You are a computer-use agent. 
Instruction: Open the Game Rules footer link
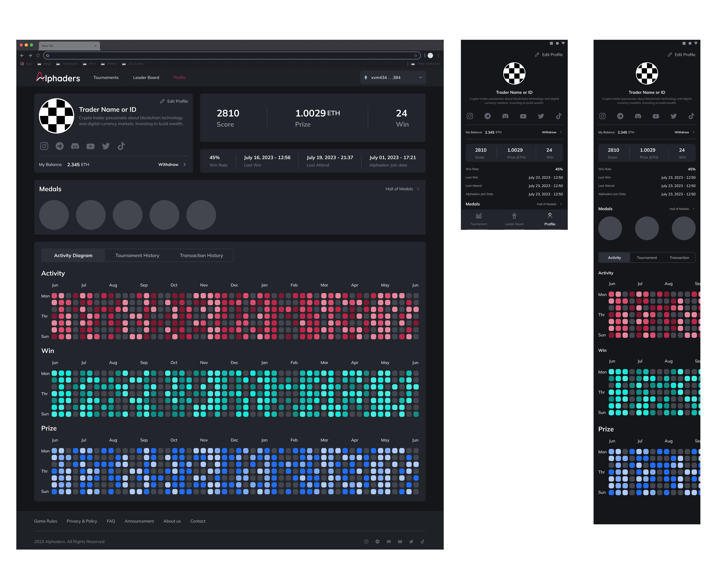(46, 521)
